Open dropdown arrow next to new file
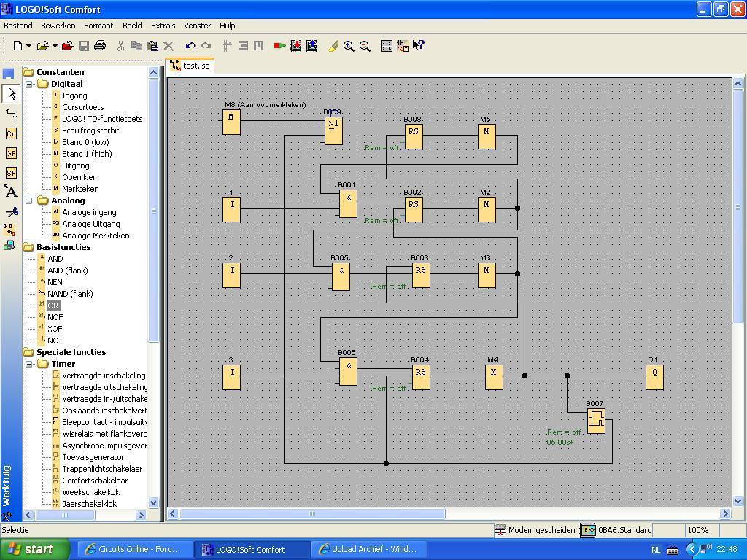Viewport: 747px width, 560px height. [28, 46]
